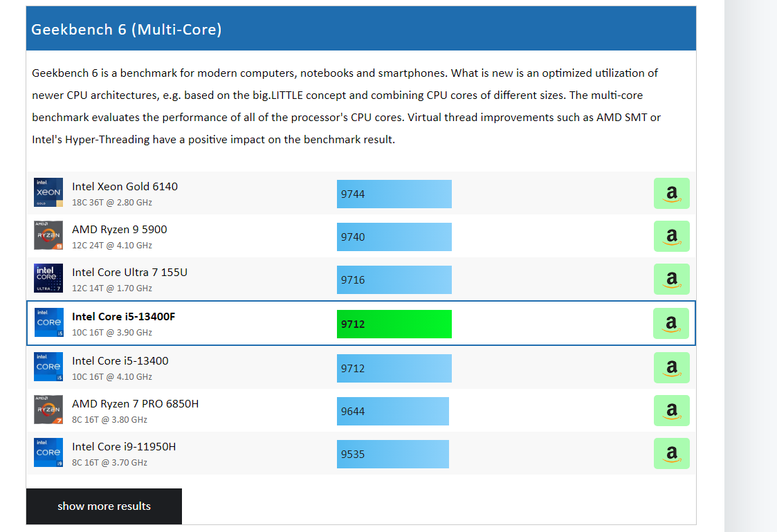This screenshot has height=532, width=777.
Task: Click the Geekbench 6 (Multi-Core) heading
Action: 127,29
